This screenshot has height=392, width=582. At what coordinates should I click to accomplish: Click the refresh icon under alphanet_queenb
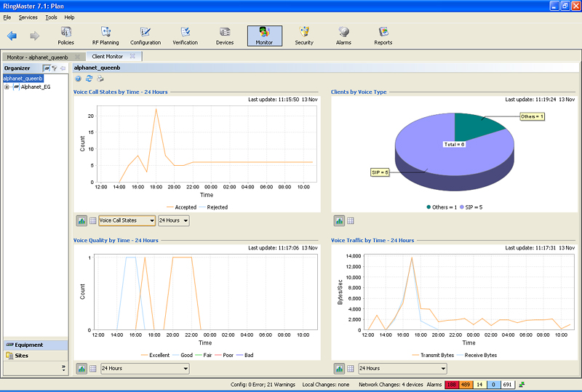[89, 79]
